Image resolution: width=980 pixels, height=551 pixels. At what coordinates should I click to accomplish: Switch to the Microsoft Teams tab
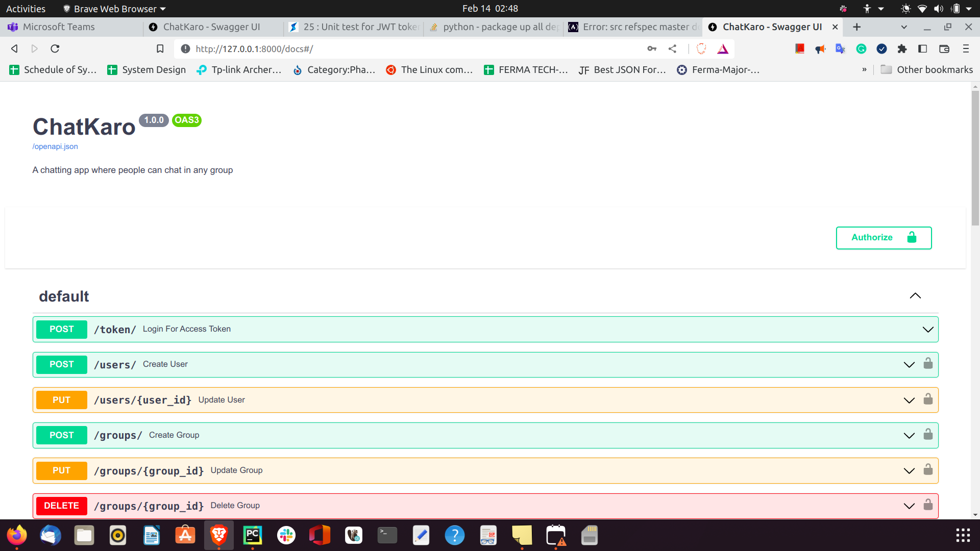[59, 27]
